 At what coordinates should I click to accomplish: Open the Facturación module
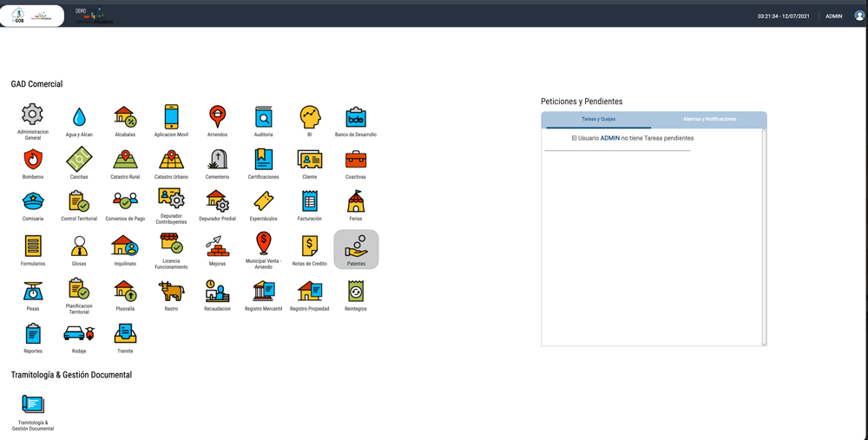(x=310, y=201)
